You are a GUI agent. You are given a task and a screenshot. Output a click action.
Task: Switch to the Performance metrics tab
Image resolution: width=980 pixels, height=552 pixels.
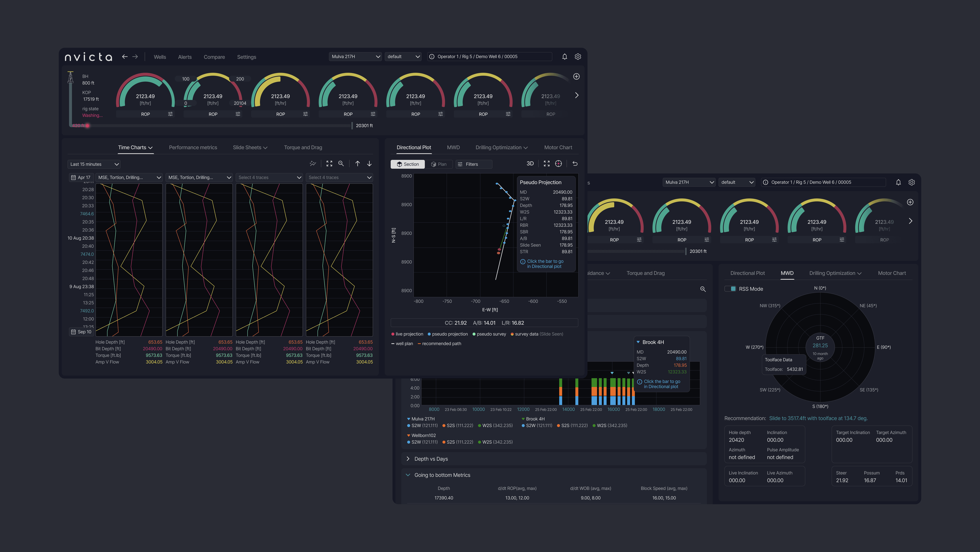[x=193, y=147]
